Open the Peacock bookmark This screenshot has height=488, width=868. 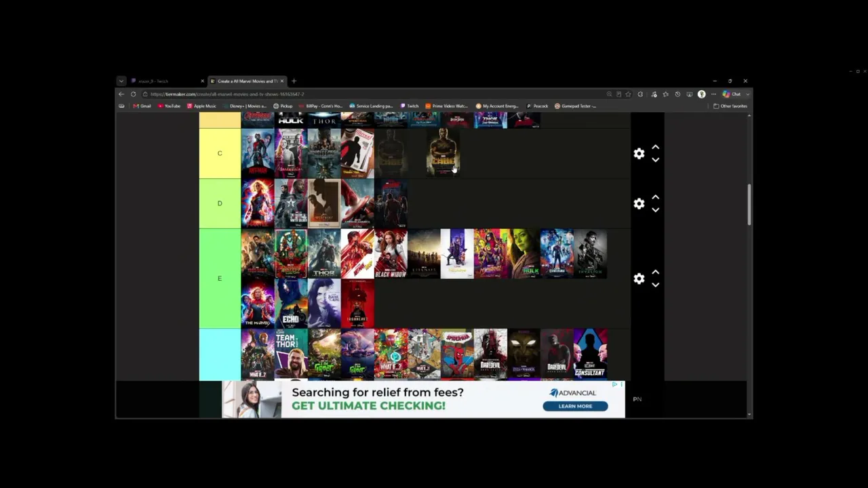[538, 106]
